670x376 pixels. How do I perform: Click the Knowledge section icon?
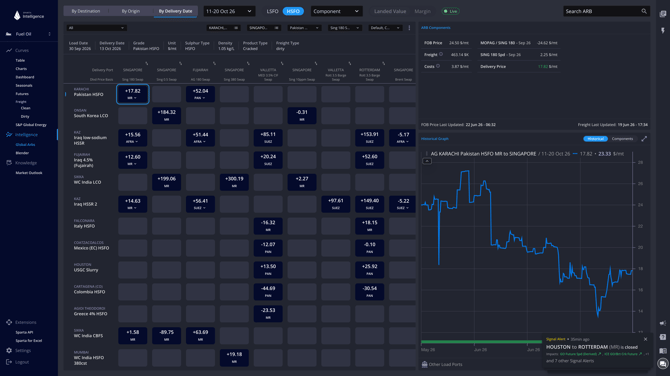pos(9,163)
